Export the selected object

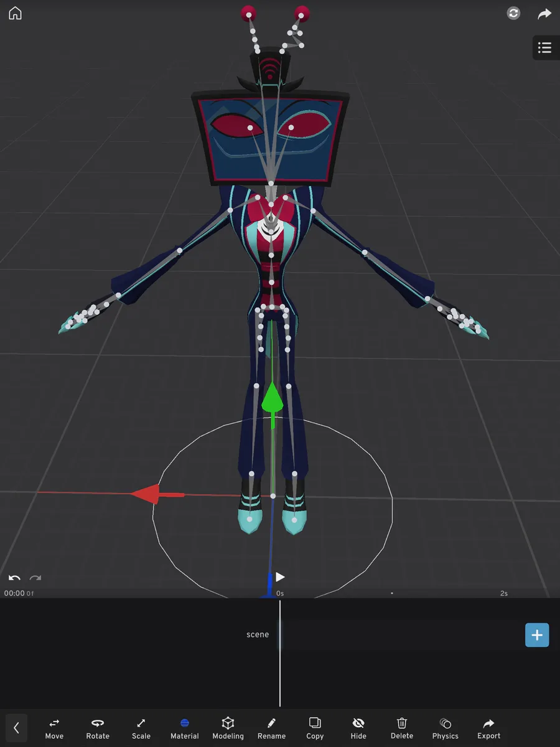(x=489, y=728)
